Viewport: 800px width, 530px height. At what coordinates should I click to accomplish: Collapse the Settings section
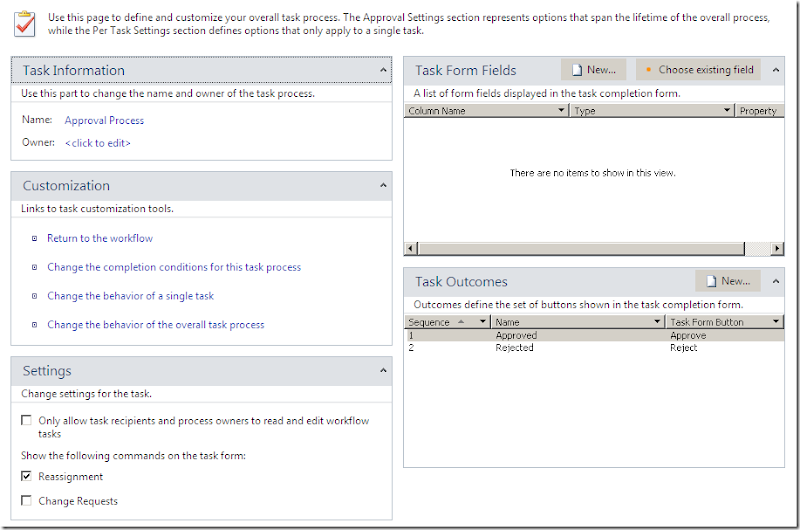(x=383, y=370)
